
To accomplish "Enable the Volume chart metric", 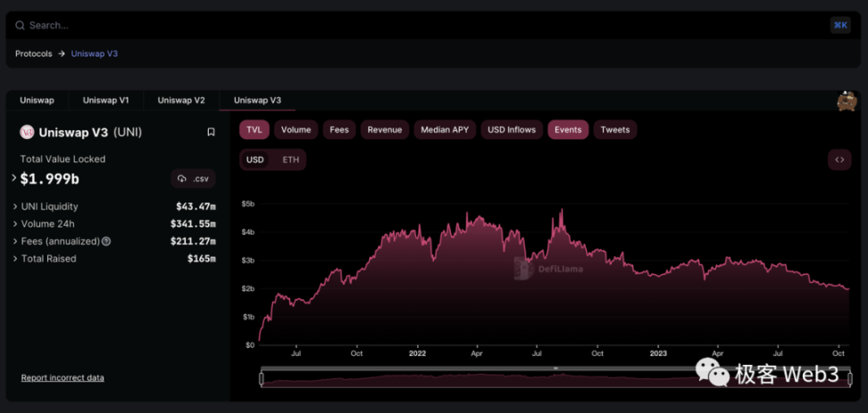I will click(296, 129).
